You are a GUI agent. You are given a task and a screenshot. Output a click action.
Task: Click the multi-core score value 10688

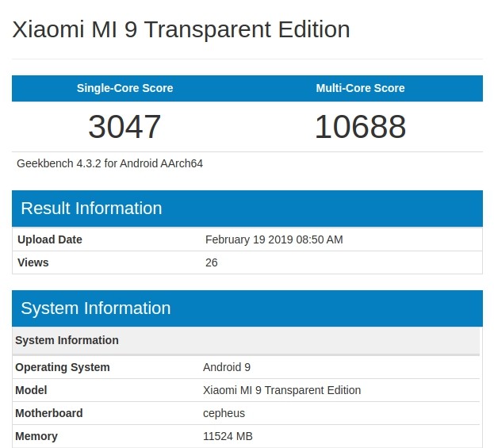360,126
